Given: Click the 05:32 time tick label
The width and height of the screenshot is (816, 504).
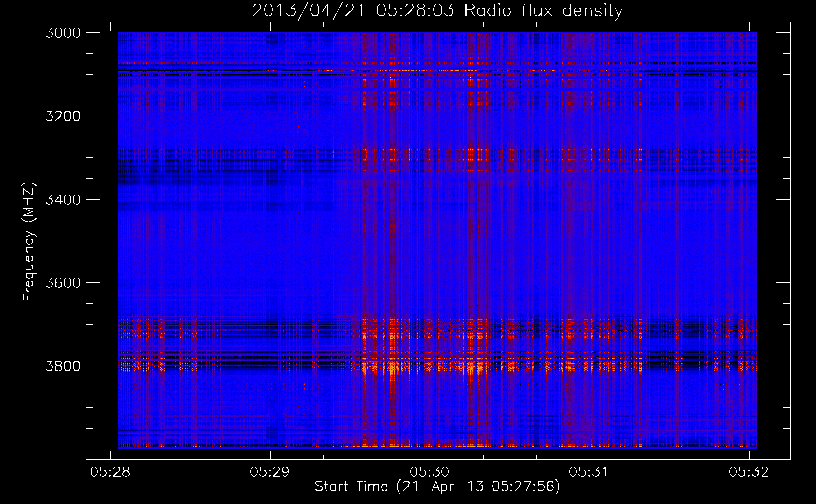Looking at the screenshot, I should 749,472.
